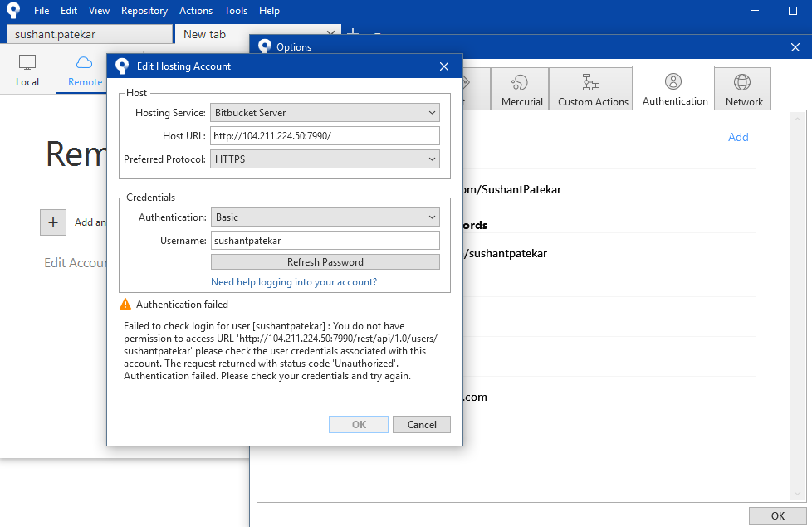The image size is (812, 527).
Task: Minimize the SourceTree main window
Action: click(x=755, y=10)
